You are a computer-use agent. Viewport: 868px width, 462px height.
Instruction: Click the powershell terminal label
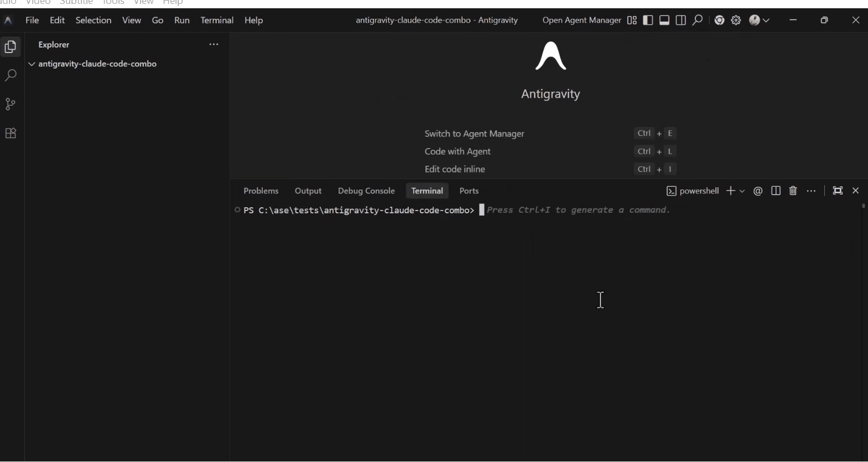pyautogui.click(x=693, y=191)
